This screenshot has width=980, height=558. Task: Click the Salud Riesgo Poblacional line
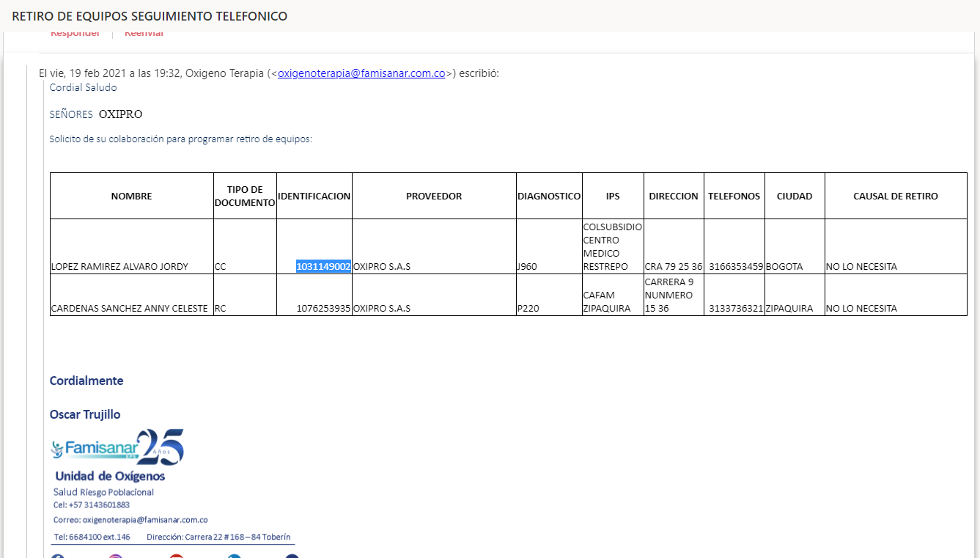tap(103, 492)
